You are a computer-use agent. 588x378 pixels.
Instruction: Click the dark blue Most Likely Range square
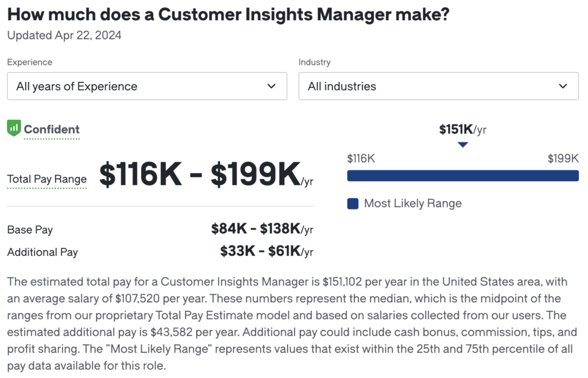[353, 203]
